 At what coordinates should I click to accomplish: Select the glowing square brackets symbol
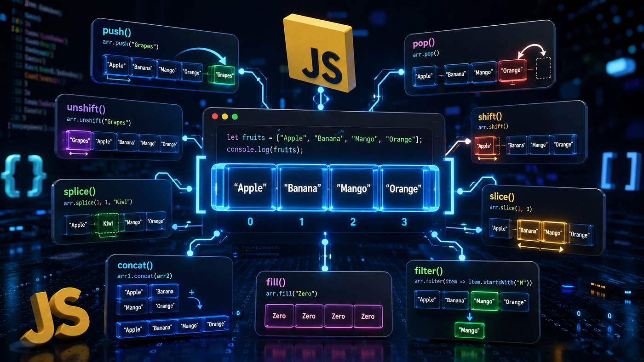point(621,171)
